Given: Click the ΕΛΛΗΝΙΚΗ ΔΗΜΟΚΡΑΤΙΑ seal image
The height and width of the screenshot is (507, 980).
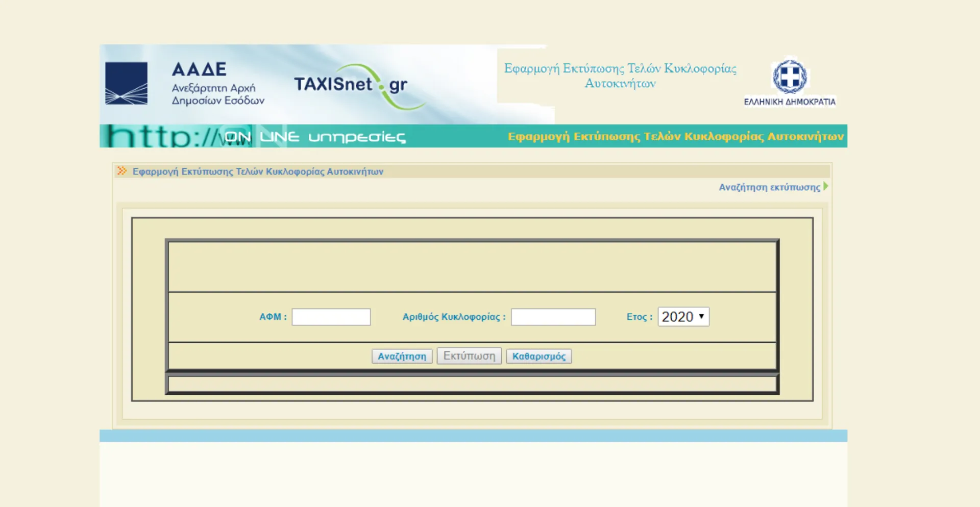Looking at the screenshot, I should pyautogui.click(x=790, y=84).
